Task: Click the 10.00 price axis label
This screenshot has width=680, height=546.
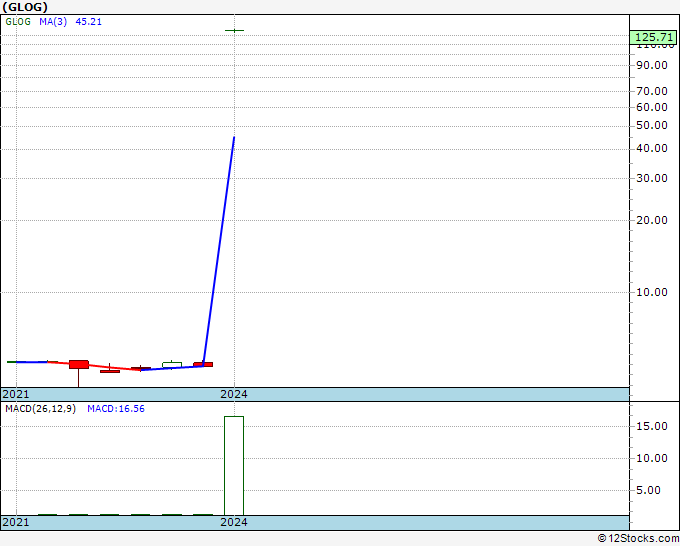Action: 652,292
